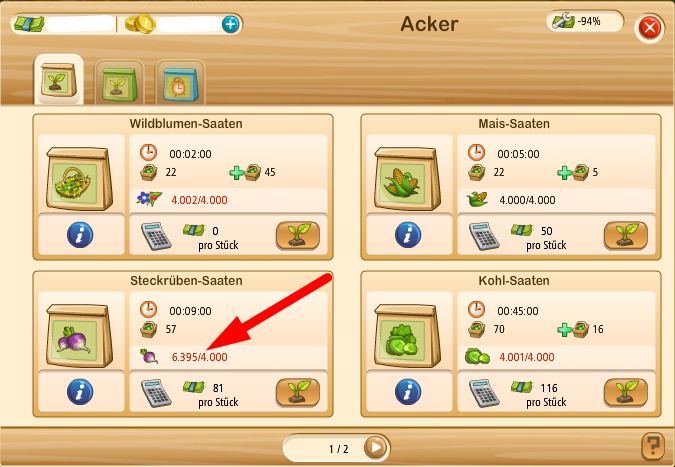Screen dimensions: 675x467
Task: Open calculator for Wildblumen-Saaten
Action: [x=156, y=236]
